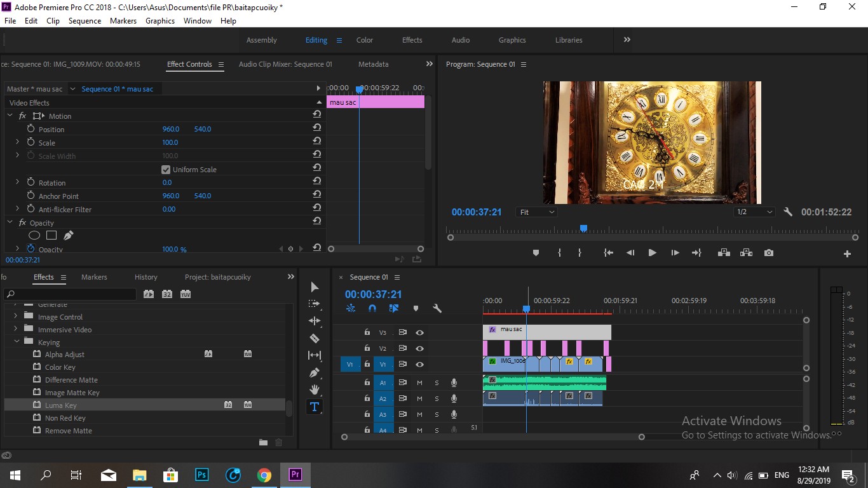
Task: Open Timeline Display Settings wrench
Action: point(437,308)
